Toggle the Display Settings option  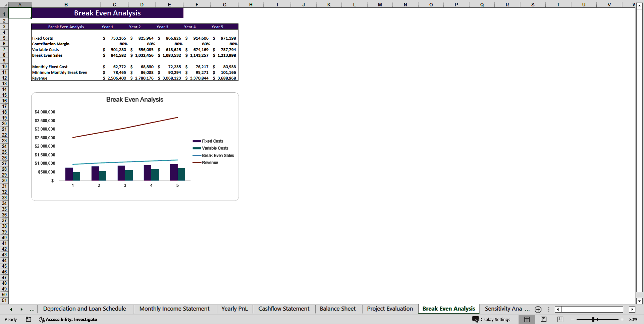pyautogui.click(x=492, y=319)
